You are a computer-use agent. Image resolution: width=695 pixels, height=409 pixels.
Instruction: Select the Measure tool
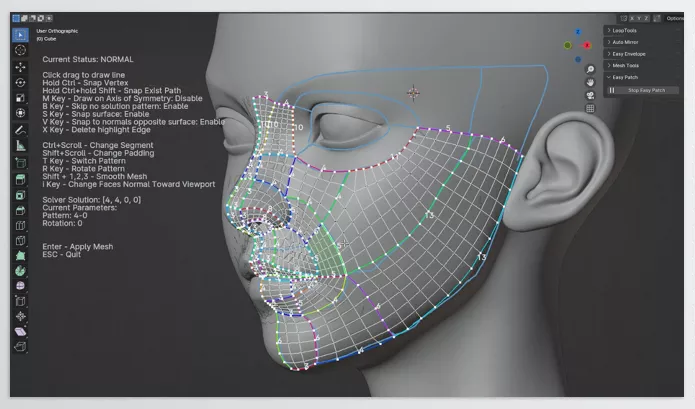click(x=20, y=145)
